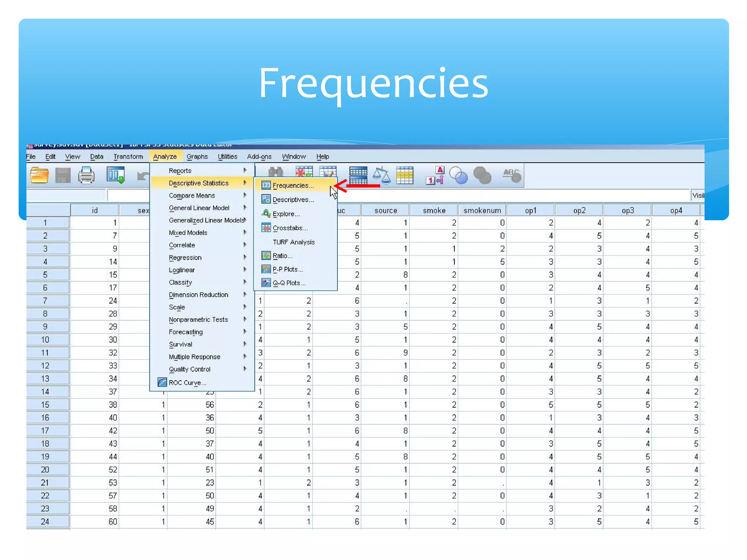The height and width of the screenshot is (560, 747).
Task: Click the Frequencies menu icon
Action: pos(266,185)
